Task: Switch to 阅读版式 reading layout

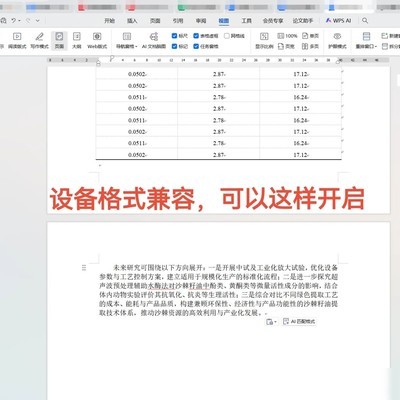Action: 17,41
